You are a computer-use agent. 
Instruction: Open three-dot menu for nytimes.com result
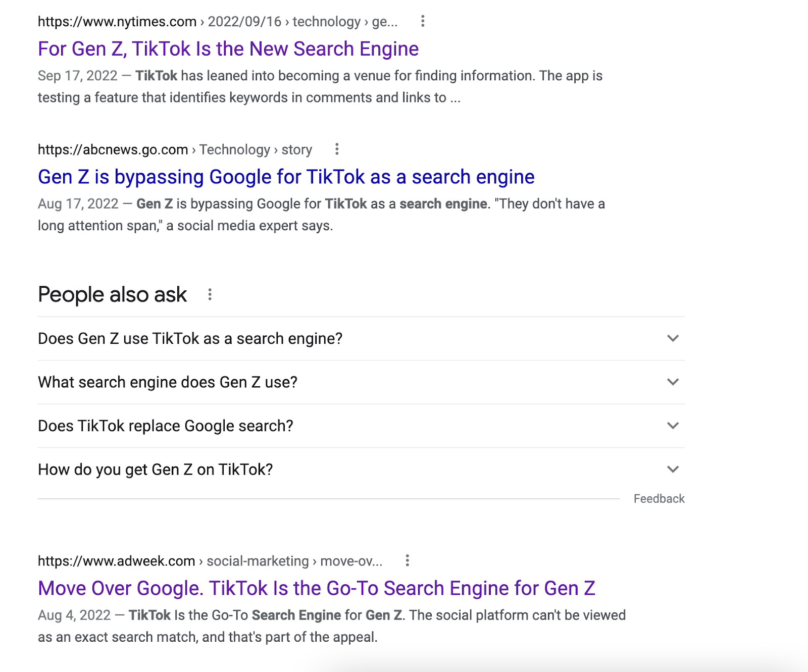(423, 21)
